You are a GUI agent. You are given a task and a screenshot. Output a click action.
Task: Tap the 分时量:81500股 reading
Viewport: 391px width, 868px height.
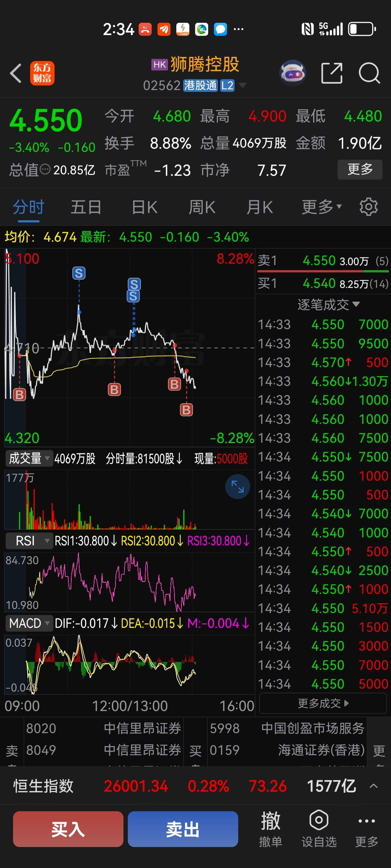pos(144,459)
